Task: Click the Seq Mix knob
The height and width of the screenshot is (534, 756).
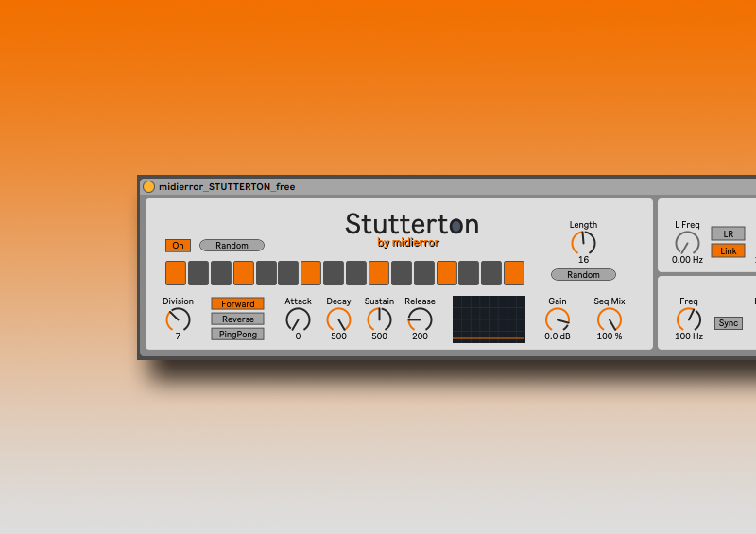Action: (x=610, y=319)
